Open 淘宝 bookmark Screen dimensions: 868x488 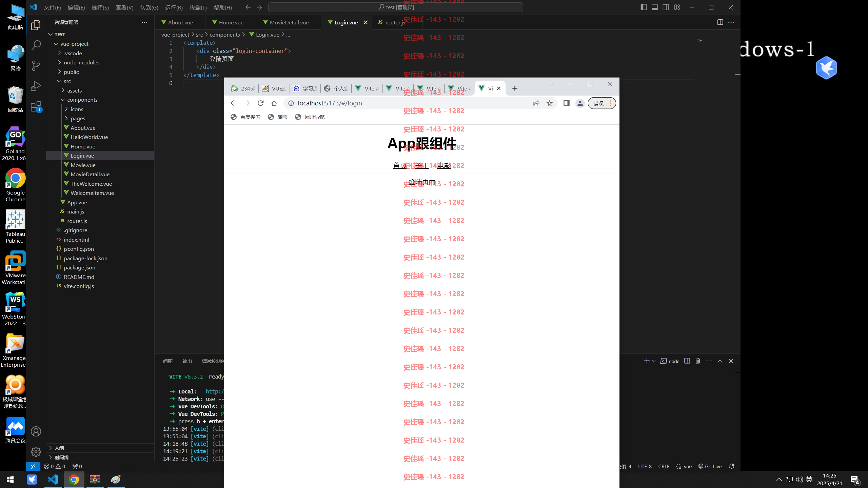pyautogui.click(x=278, y=117)
